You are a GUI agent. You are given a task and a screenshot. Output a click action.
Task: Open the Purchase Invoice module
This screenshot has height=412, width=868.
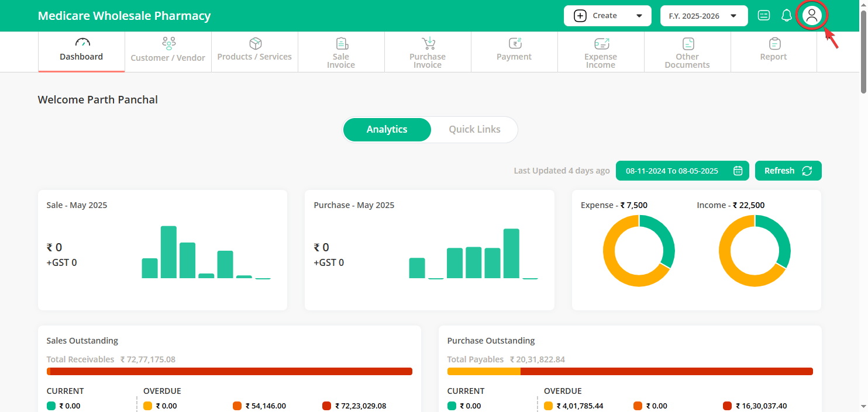[x=428, y=53]
